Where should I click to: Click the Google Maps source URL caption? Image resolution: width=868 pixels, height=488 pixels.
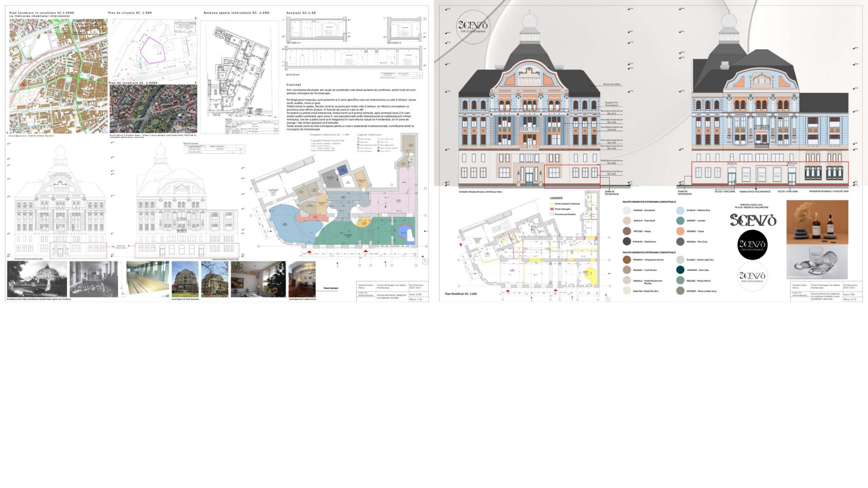pyautogui.click(x=153, y=136)
